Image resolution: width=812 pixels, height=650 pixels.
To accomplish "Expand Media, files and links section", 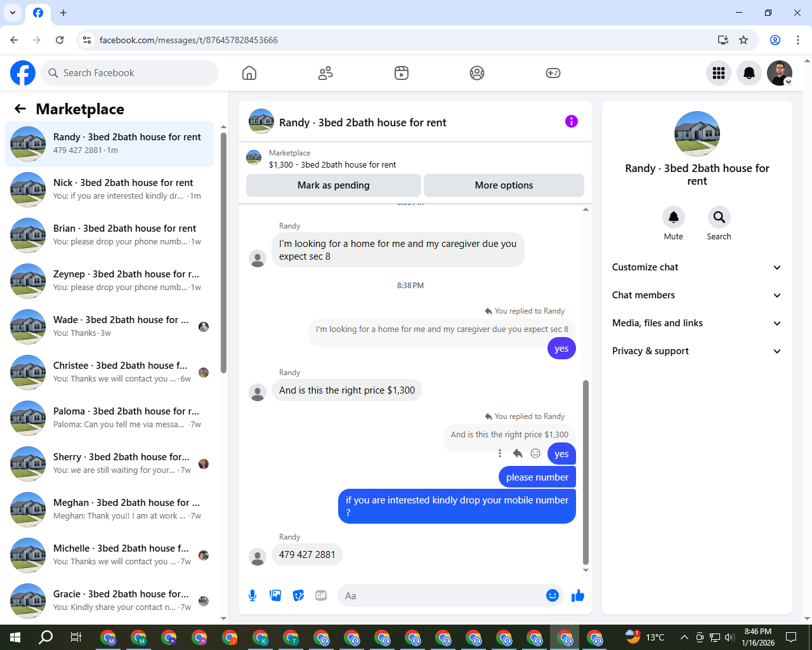I will point(697,323).
